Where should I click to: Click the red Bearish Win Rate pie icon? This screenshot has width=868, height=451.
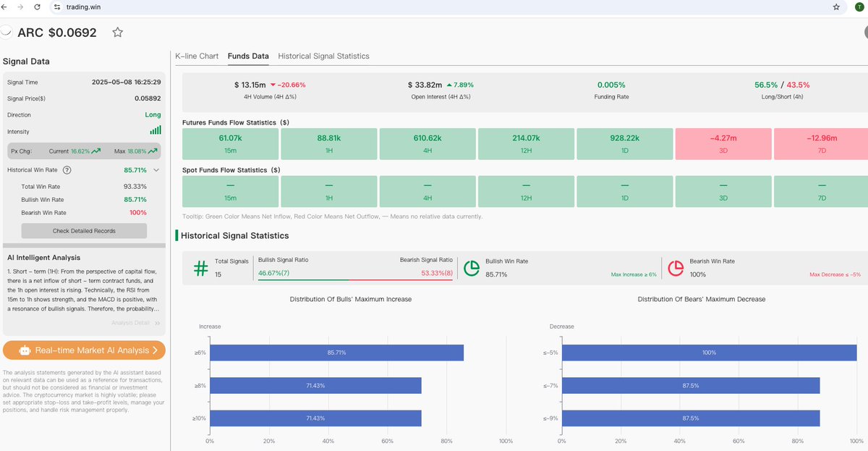coord(676,268)
